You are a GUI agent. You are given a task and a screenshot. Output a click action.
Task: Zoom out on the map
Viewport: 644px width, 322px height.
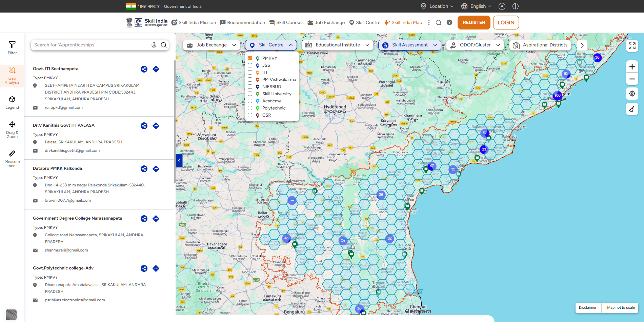632,79
